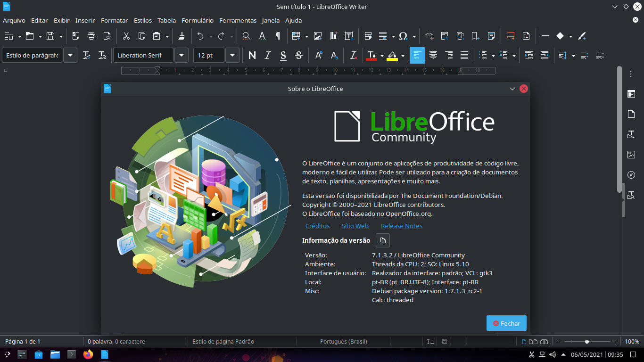The height and width of the screenshot is (362, 644).
Task: Click the Print icon in toolbar
Action: click(91, 36)
